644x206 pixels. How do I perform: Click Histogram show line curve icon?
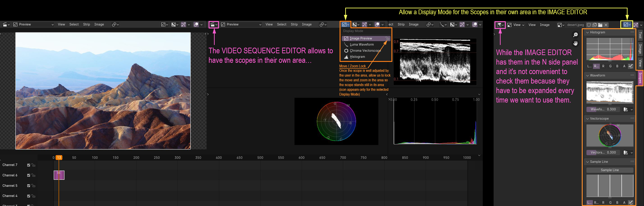pos(631,66)
